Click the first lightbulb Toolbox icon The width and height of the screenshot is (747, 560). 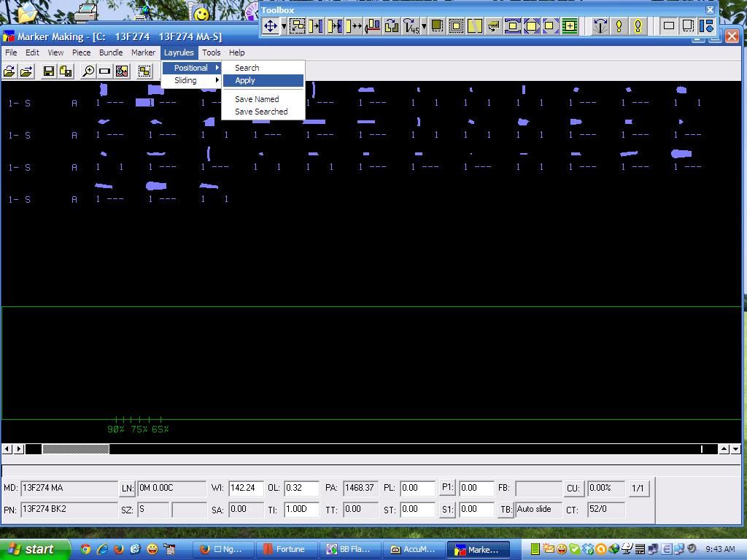pyautogui.click(x=619, y=26)
